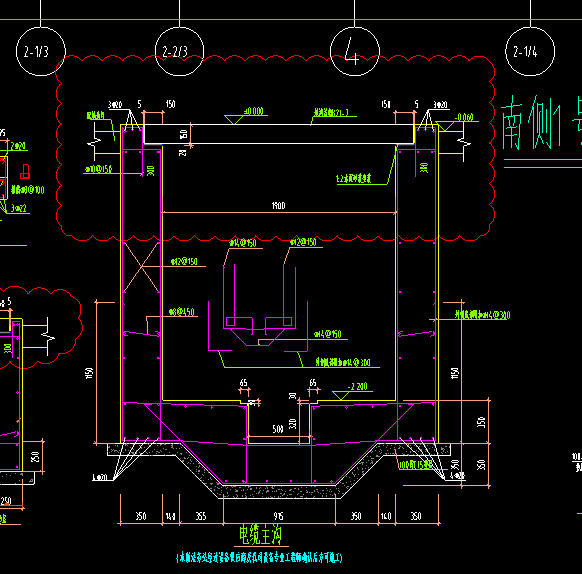Select the 2-1/3 grid axis bubble
This screenshot has height=574, width=582.
tap(41, 51)
